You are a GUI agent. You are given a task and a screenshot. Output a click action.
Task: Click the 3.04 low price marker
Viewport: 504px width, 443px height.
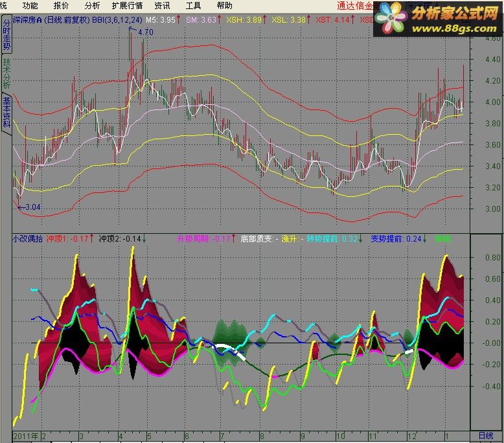click(x=33, y=207)
